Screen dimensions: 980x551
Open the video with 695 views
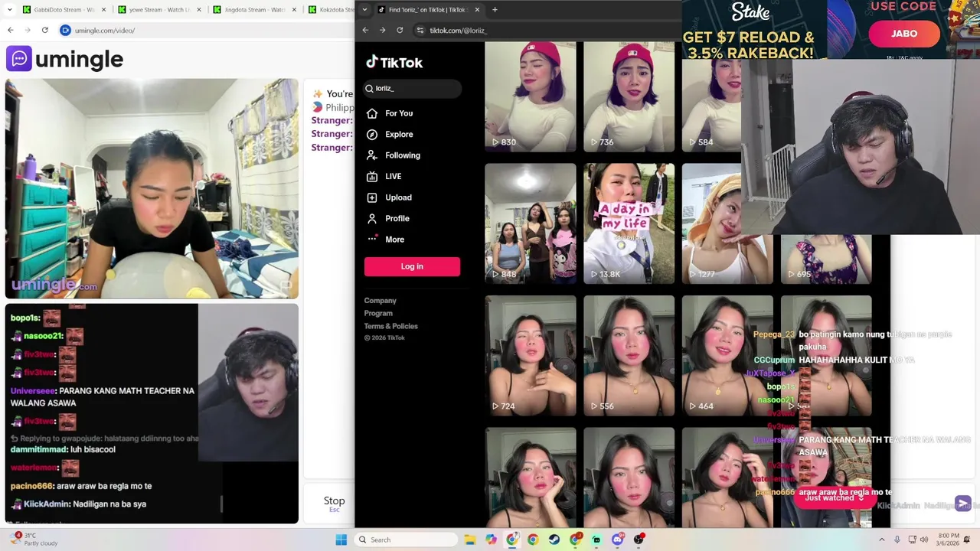(826, 259)
